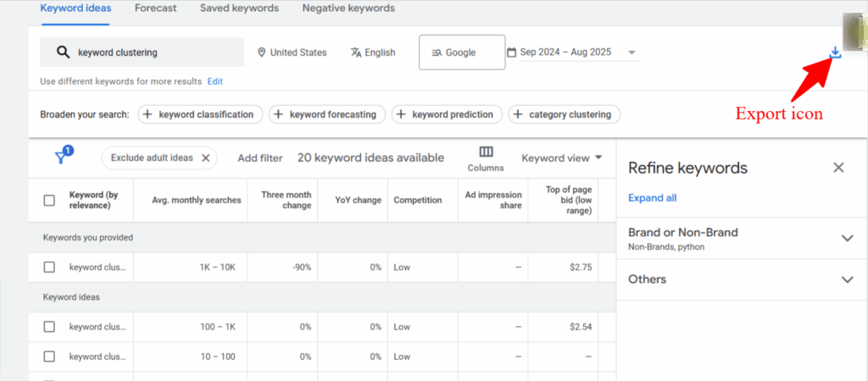Viewport: 868px width, 381px height.
Task: Click the export download icon
Action: pos(835,52)
